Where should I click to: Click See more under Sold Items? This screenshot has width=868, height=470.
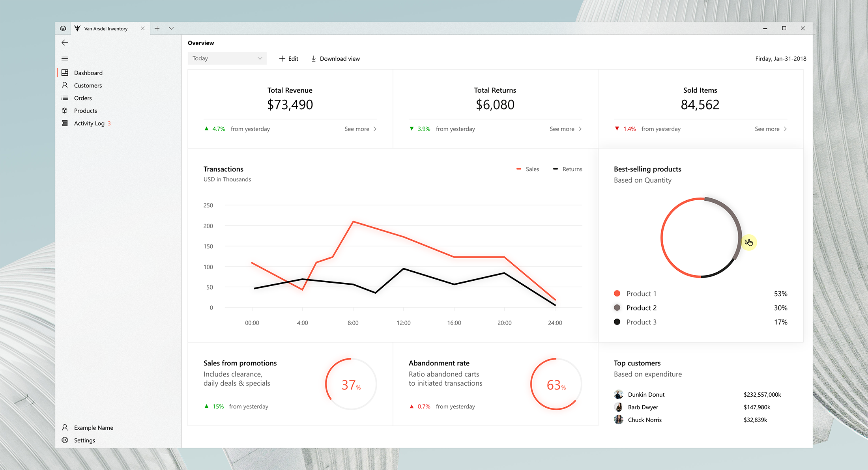[x=767, y=129]
